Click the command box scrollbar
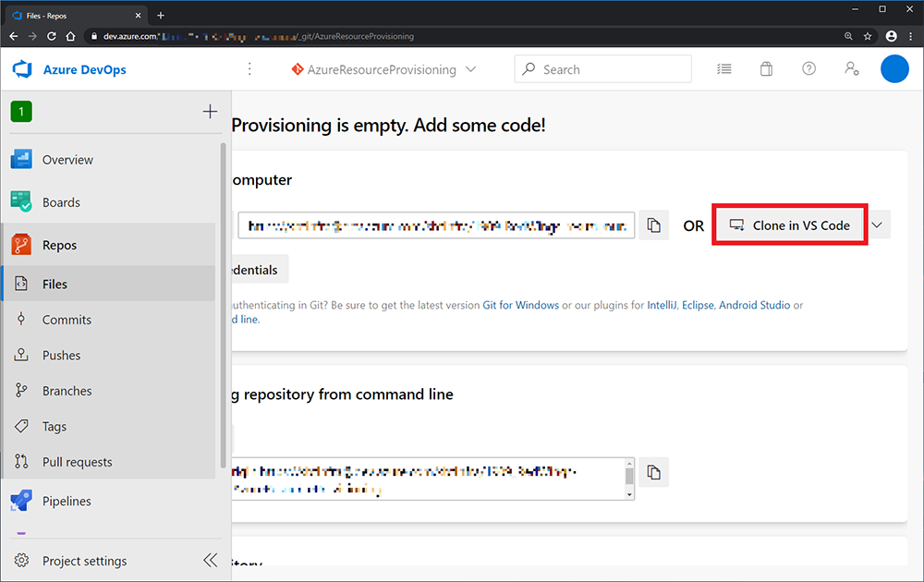The height and width of the screenshot is (582, 924). [x=629, y=479]
